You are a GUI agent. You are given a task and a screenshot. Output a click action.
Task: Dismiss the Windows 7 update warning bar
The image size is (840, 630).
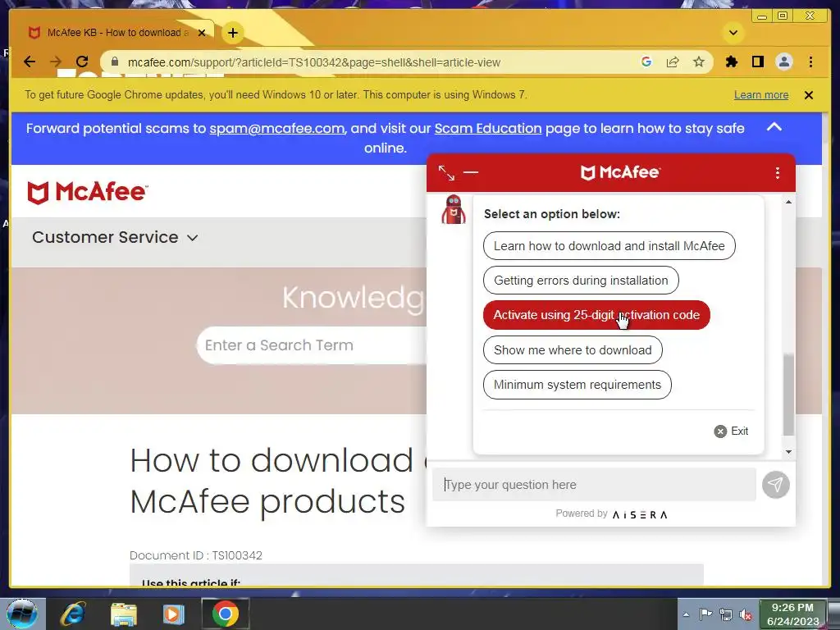click(x=809, y=95)
